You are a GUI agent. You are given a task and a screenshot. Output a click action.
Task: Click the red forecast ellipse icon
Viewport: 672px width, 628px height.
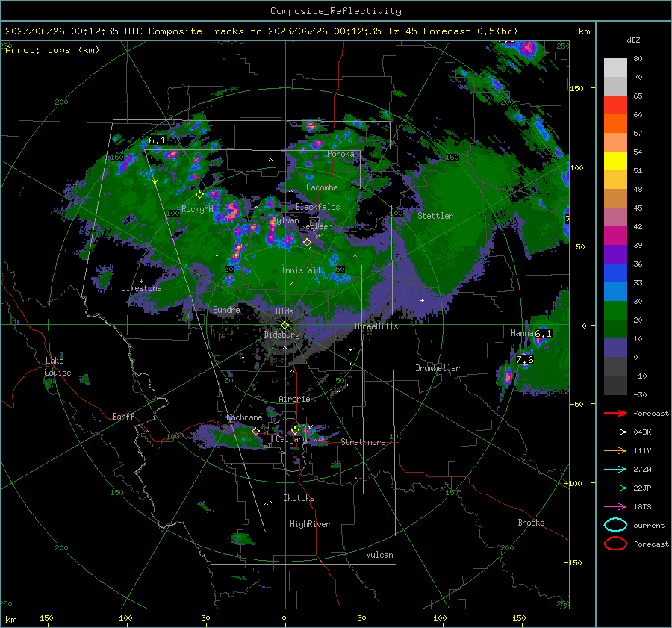point(615,544)
